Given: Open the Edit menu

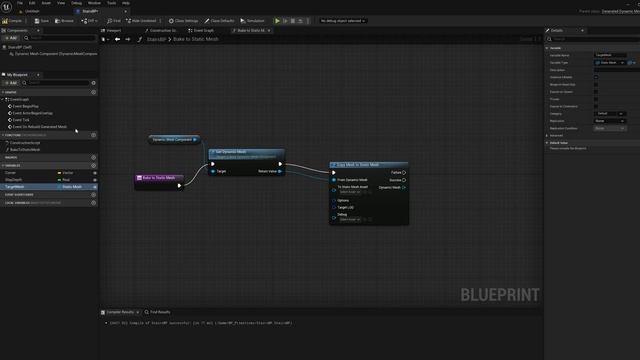Looking at the screenshot, I should tap(32, 3).
